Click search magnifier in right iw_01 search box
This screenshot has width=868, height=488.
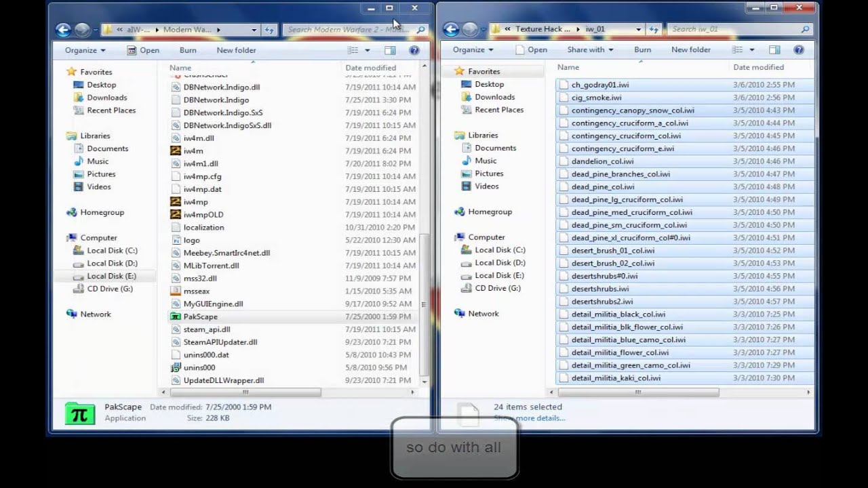click(x=805, y=29)
